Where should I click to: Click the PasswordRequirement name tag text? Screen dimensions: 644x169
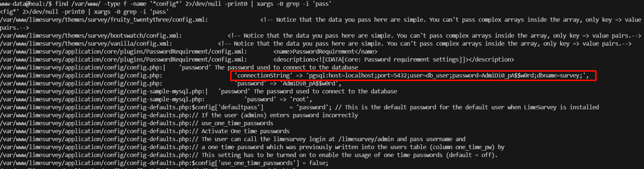(325, 51)
